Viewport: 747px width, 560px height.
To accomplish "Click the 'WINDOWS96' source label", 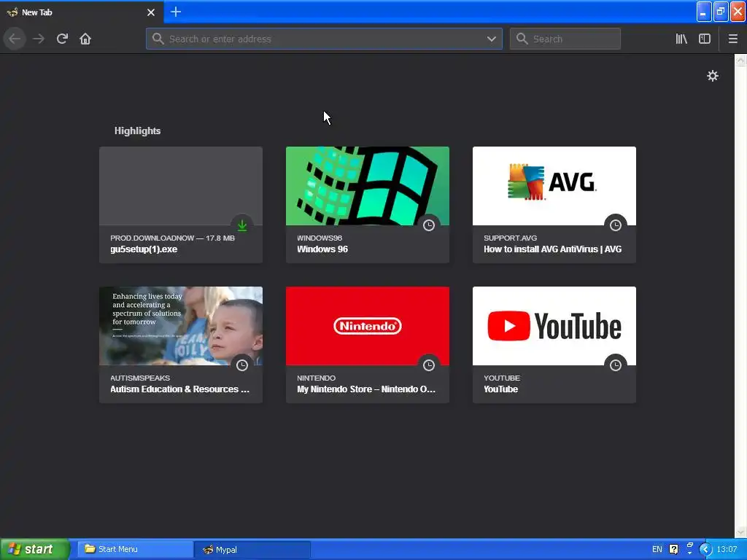I will [x=320, y=238].
